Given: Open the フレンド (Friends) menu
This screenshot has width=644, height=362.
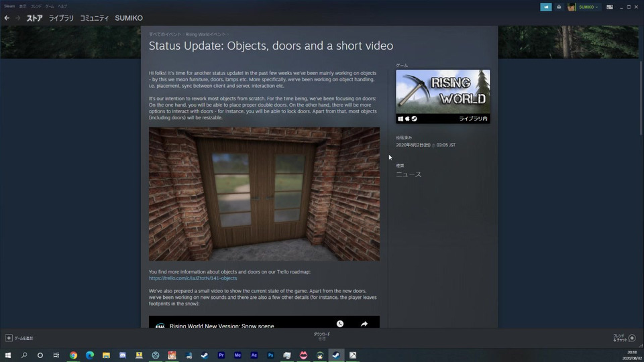Looking at the screenshot, I should [x=36, y=6].
